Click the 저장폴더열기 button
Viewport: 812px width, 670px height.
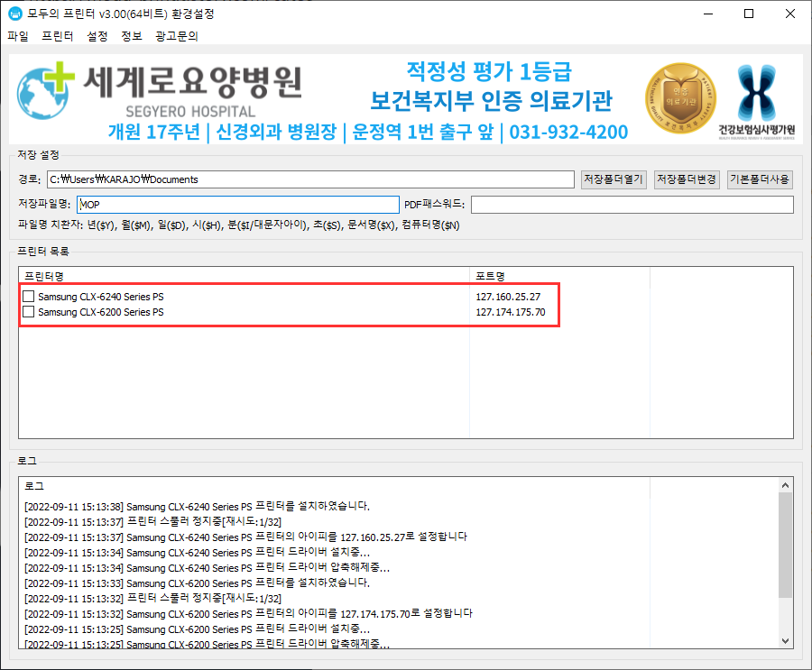614,179
